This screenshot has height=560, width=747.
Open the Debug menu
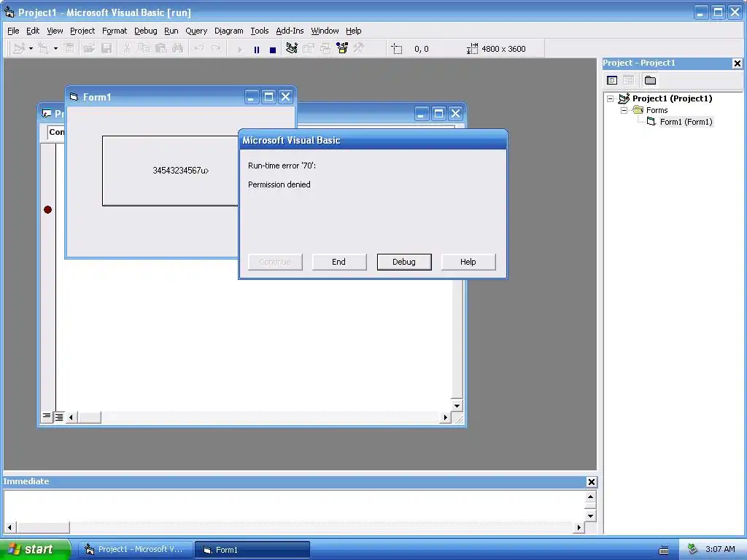point(146,31)
